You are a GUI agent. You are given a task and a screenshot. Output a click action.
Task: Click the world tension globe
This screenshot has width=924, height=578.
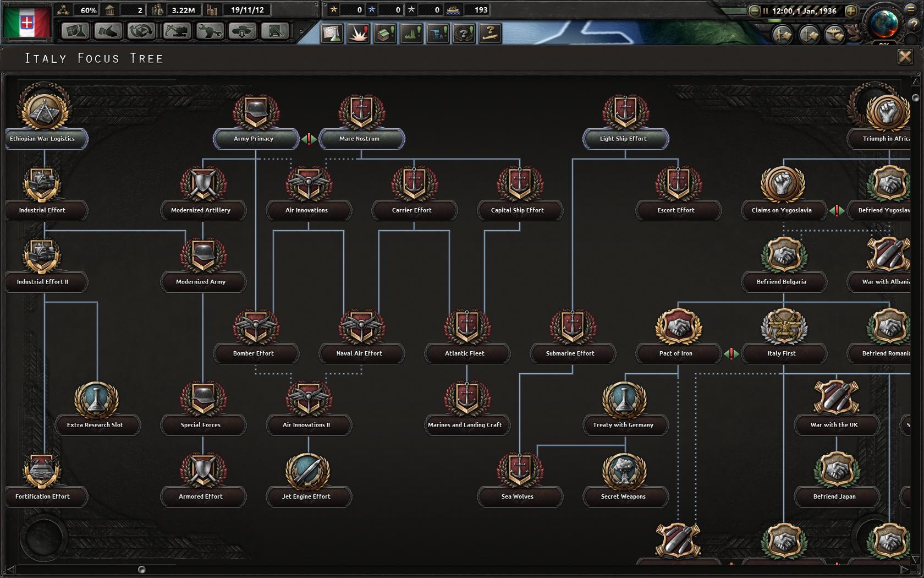pos(884,23)
